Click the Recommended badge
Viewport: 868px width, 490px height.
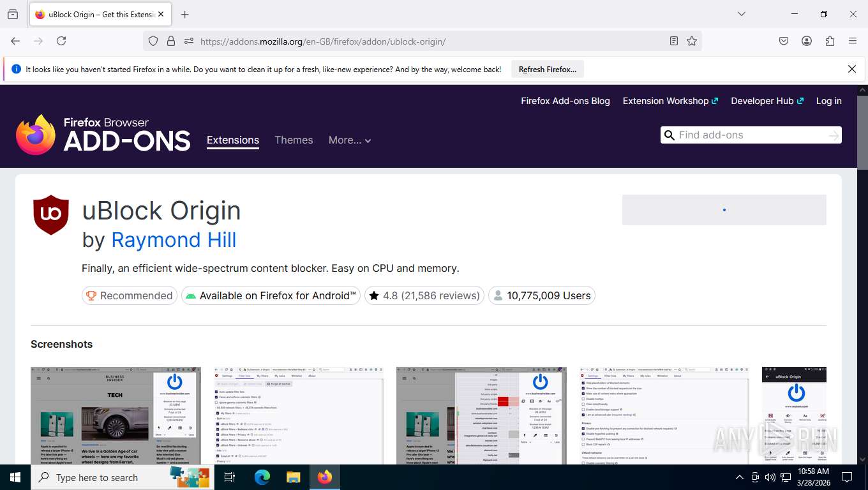[x=130, y=295]
